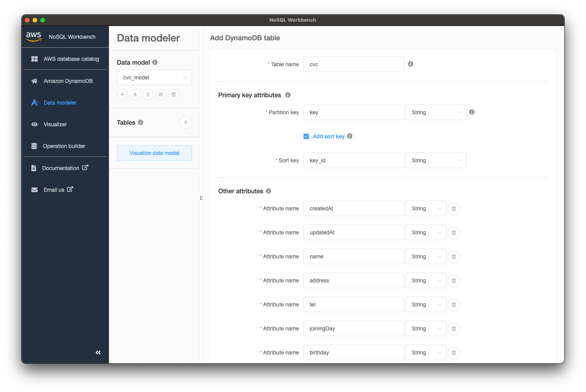Click the AWS logo in the sidebar

pos(34,36)
